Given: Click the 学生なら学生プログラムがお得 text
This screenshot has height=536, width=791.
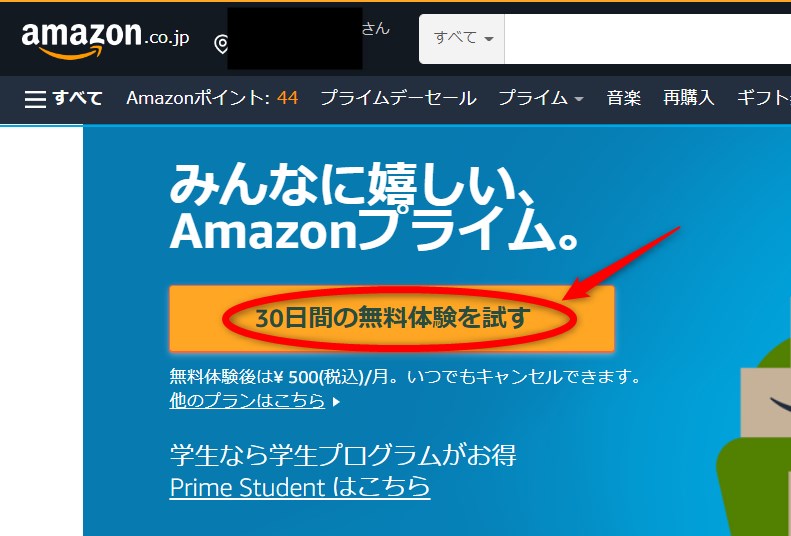Looking at the screenshot, I should (343, 455).
